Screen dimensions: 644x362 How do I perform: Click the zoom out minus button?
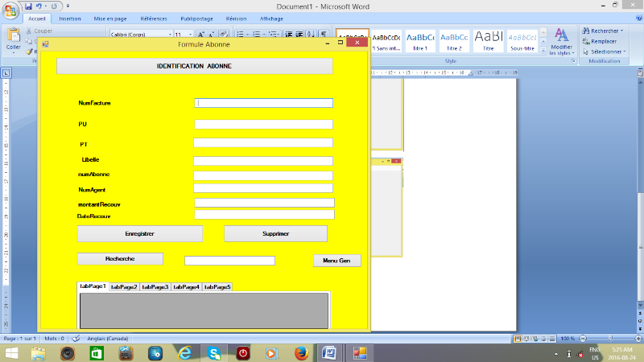tap(582, 339)
